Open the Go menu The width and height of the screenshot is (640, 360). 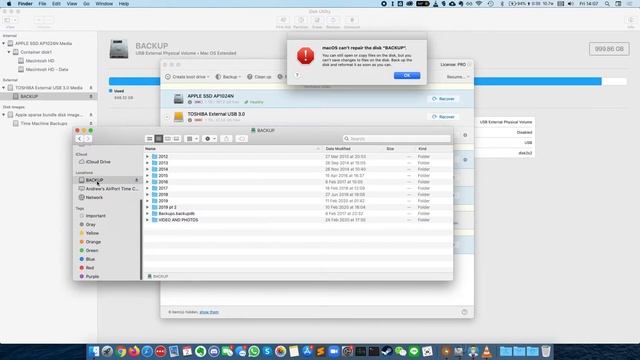tap(86, 4)
